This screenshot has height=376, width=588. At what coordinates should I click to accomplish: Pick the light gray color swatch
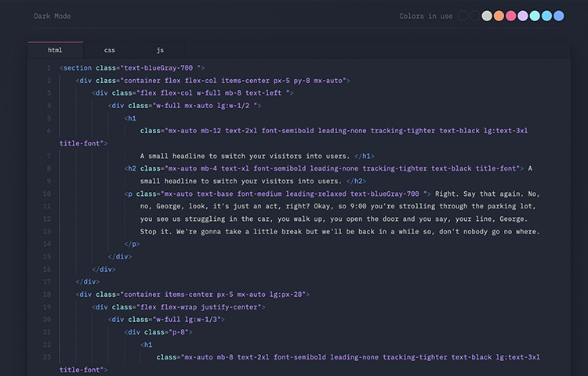click(x=487, y=16)
